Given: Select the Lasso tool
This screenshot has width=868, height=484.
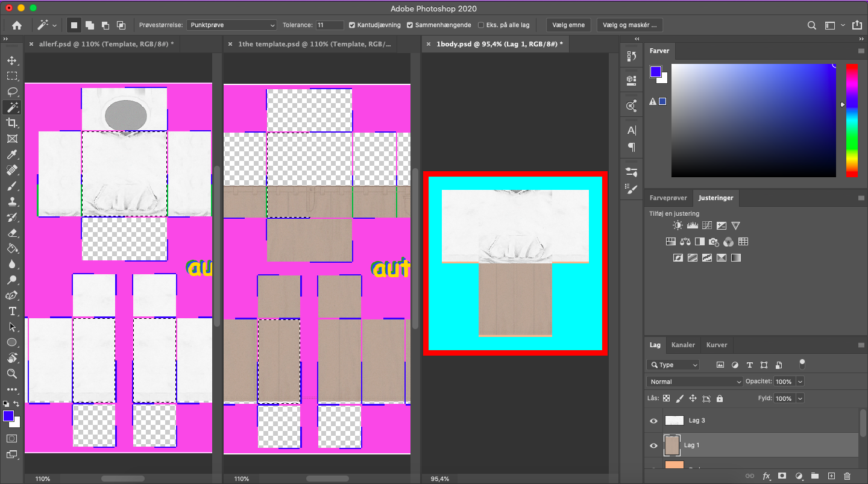Looking at the screenshot, I should point(11,91).
